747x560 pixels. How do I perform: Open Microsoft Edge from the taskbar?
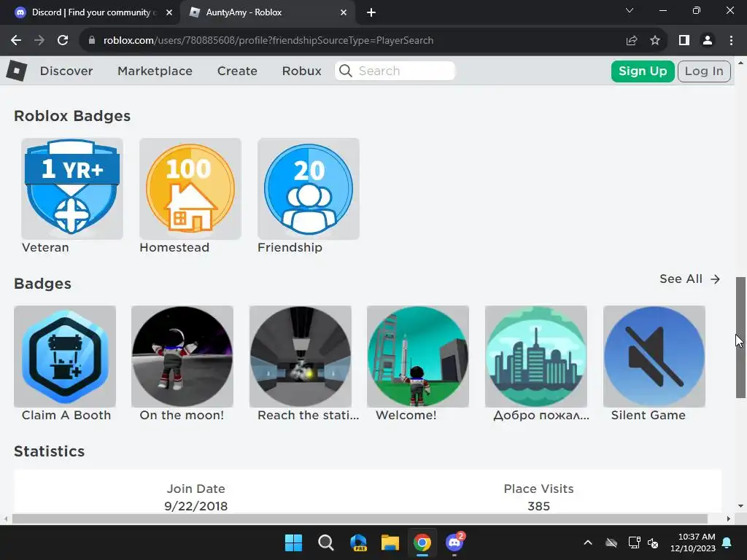[x=358, y=542]
